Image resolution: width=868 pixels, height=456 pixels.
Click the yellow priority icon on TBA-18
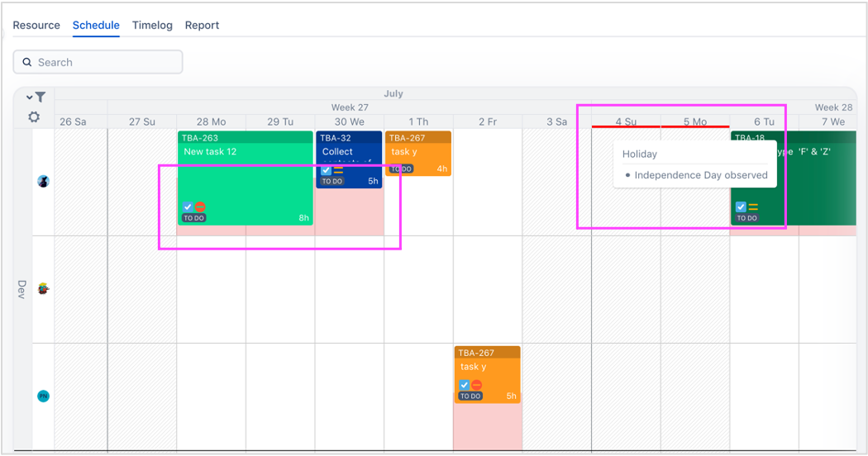753,207
